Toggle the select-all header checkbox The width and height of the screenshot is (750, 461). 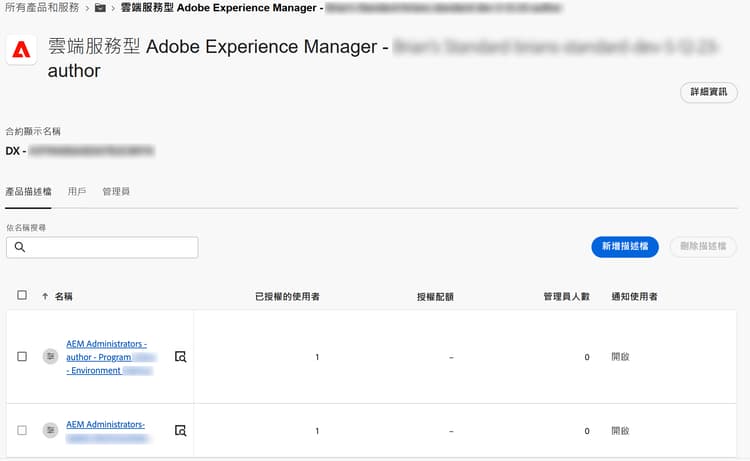pos(22,296)
